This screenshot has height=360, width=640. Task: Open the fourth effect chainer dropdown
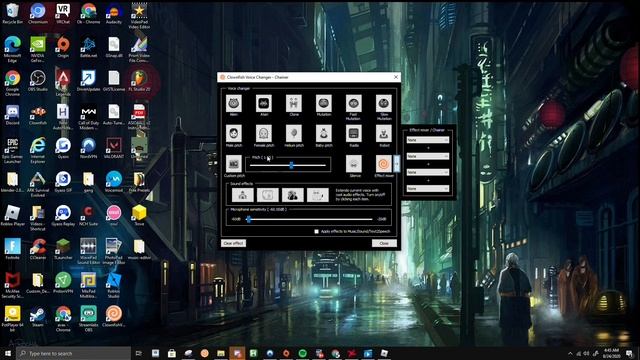click(x=427, y=189)
